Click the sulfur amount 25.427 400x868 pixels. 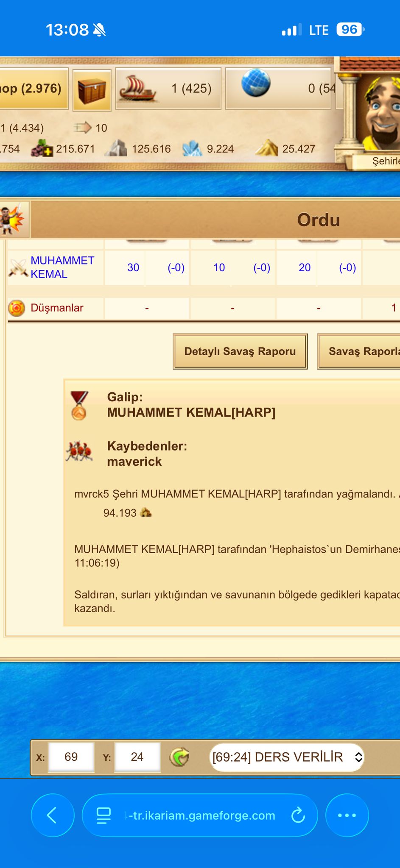click(299, 149)
